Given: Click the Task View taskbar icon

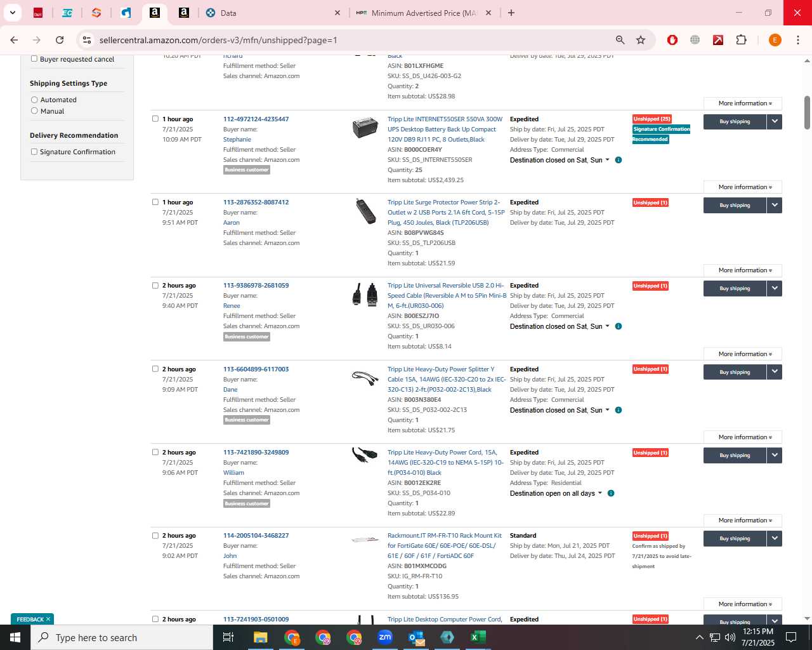Looking at the screenshot, I should [x=228, y=637].
